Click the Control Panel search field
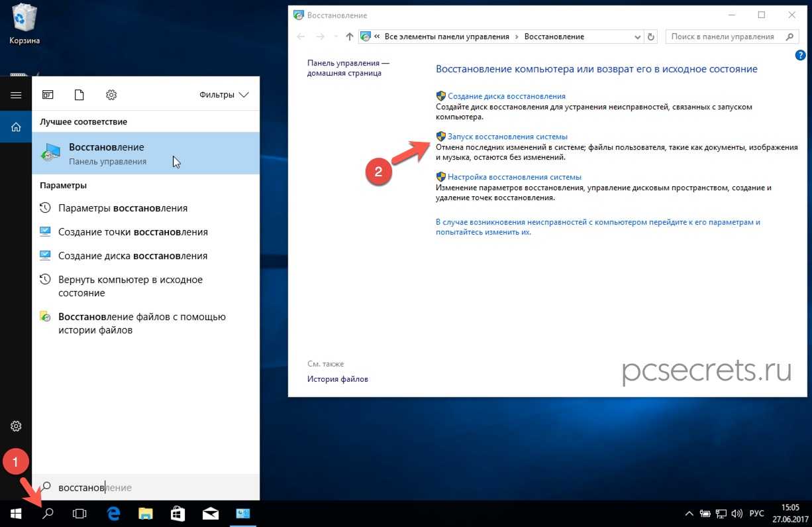Screen dimensions: 812x527 pos(724,37)
